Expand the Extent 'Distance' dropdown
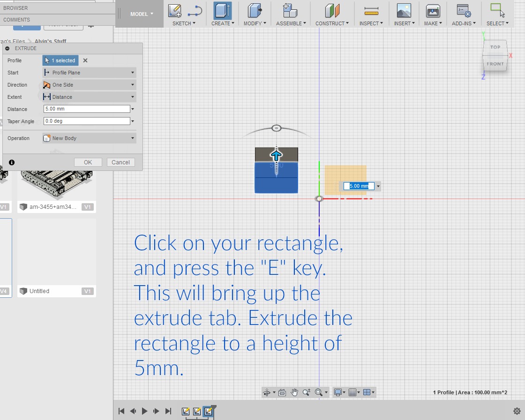This screenshot has height=420, width=525. click(x=89, y=97)
